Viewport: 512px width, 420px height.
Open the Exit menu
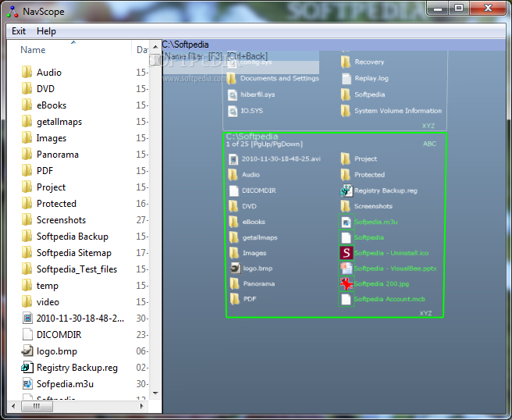[x=19, y=31]
